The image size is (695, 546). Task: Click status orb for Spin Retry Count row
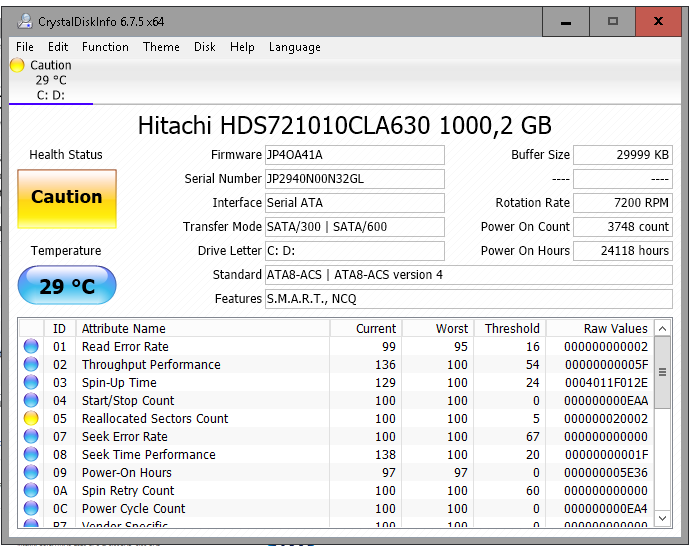[x=31, y=490]
